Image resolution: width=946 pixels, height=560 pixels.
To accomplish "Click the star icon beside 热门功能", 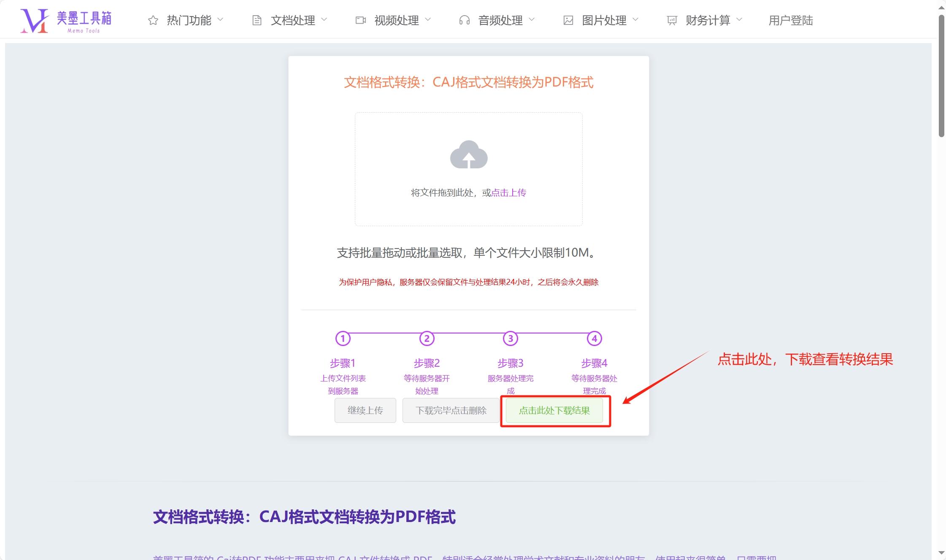I will [x=153, y=19].
